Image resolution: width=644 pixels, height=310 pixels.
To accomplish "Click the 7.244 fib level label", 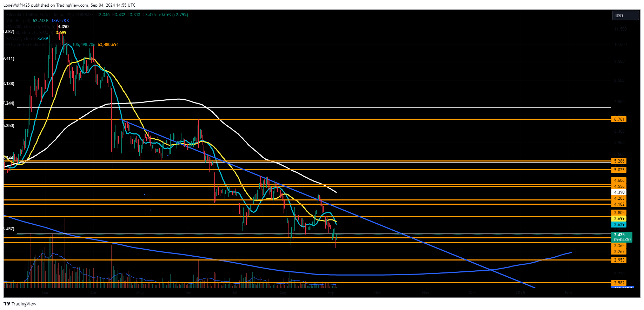I will (x=9, y=103).
